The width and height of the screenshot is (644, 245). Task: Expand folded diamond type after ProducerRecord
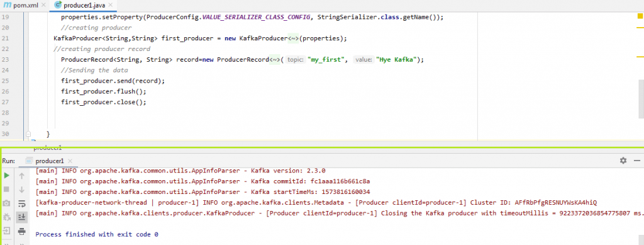point(275,60)
